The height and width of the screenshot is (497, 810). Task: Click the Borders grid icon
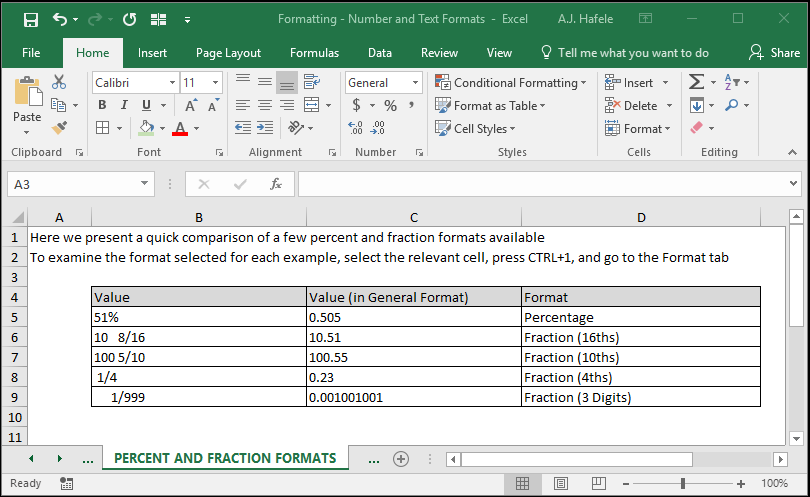click(103, 128)
